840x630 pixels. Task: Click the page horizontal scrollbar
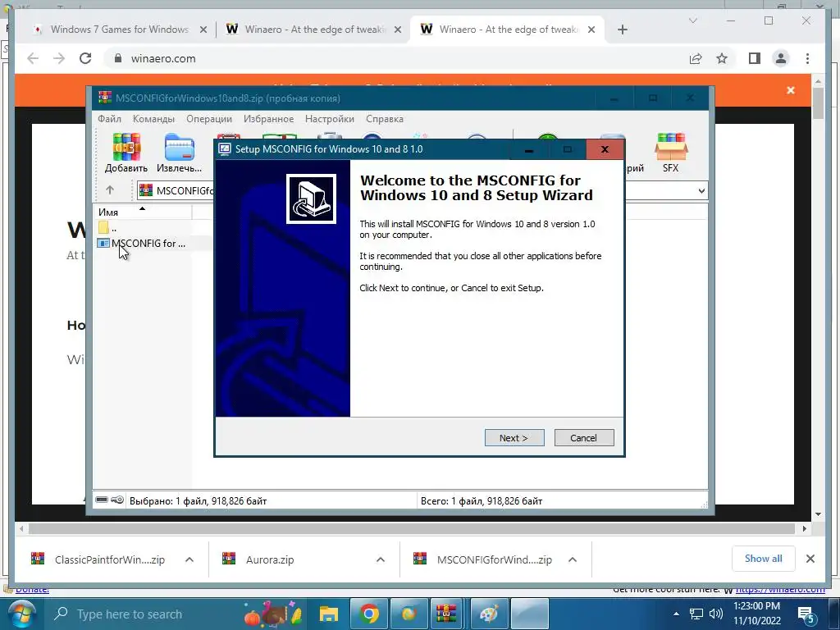(412, 529)
